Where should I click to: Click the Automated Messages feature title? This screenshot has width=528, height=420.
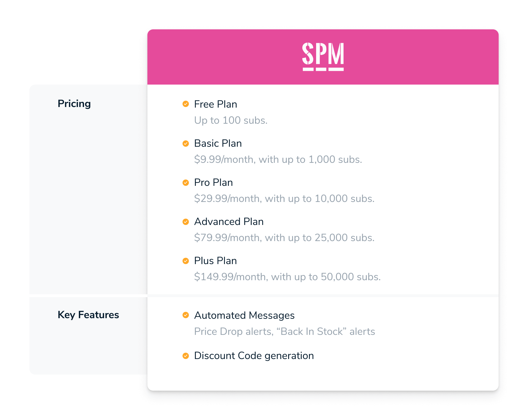pyautogui.click(x=244, y=315)
